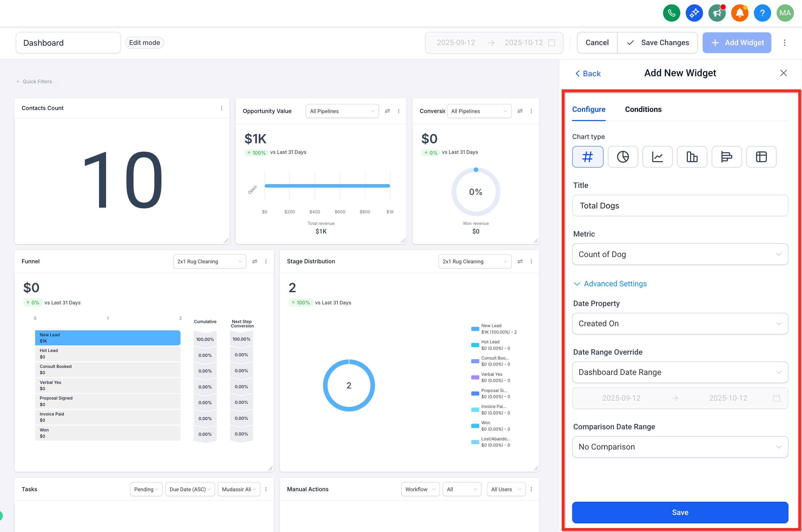Select the line chart type icon
This screenshot has width=802, height=532.
pos(657,157)
